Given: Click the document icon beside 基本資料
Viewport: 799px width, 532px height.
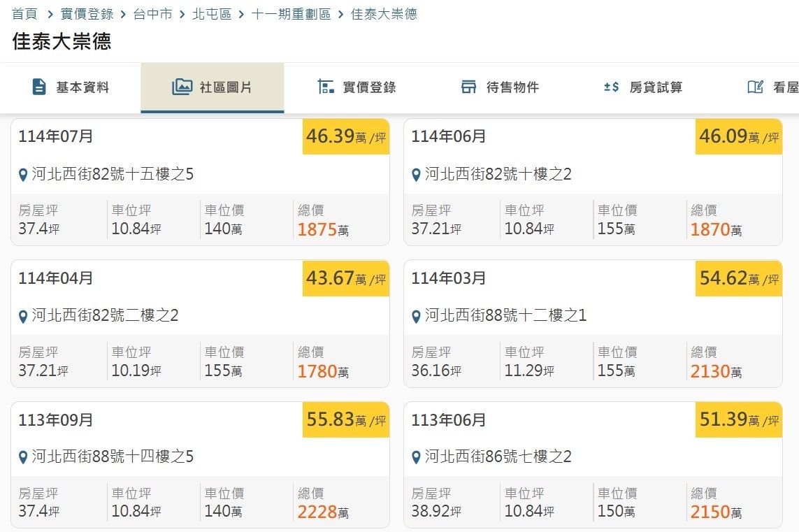Looking at the screenshot, I should 39,87.
